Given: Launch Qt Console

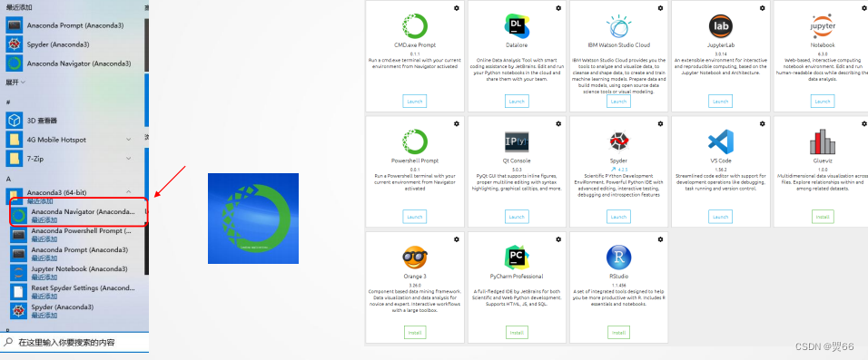Looking at the screenshot, I should pos(517,217).
